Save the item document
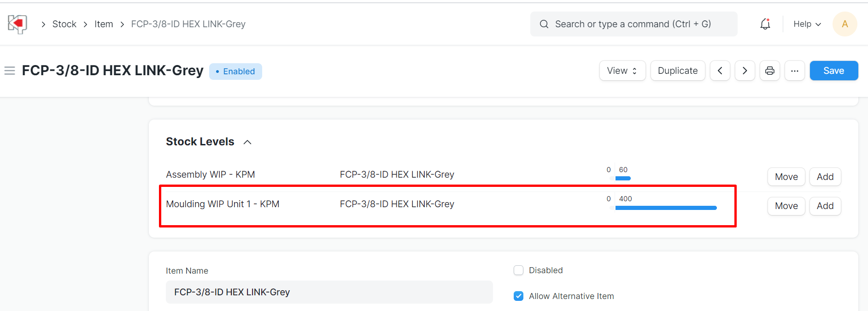The height and width of the screenshot is (311, 868). point(833,71)
